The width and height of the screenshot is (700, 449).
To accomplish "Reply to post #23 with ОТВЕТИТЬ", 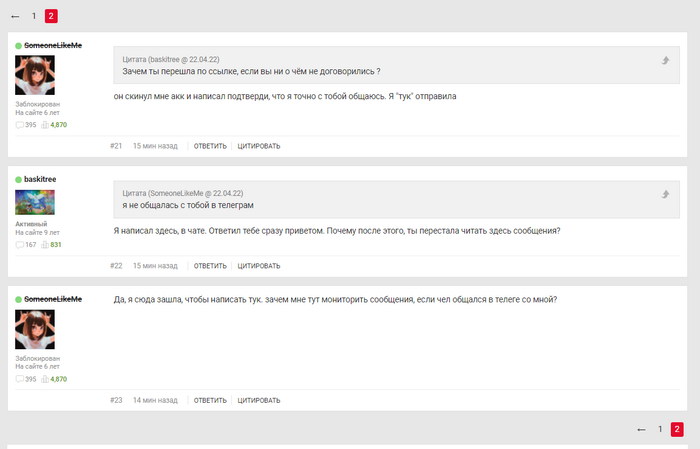I will 210,400.
